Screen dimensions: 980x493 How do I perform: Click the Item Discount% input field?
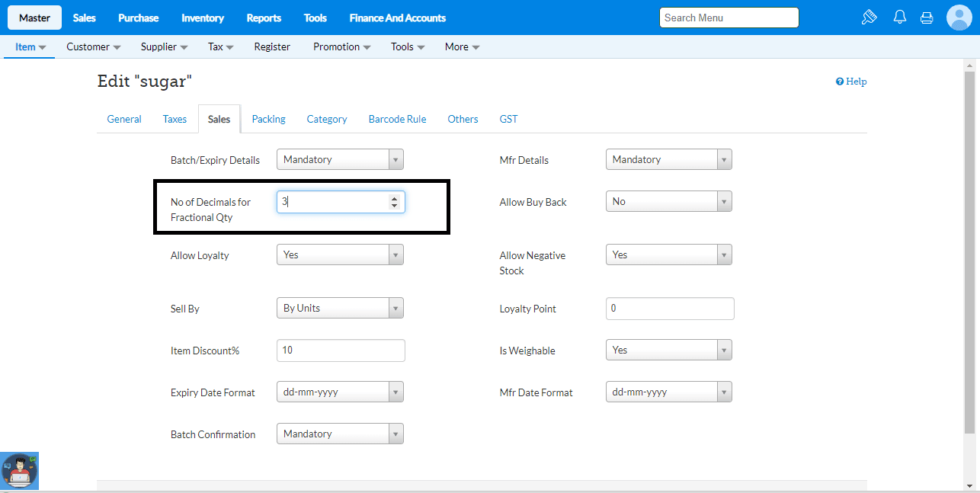coord(341,351)
